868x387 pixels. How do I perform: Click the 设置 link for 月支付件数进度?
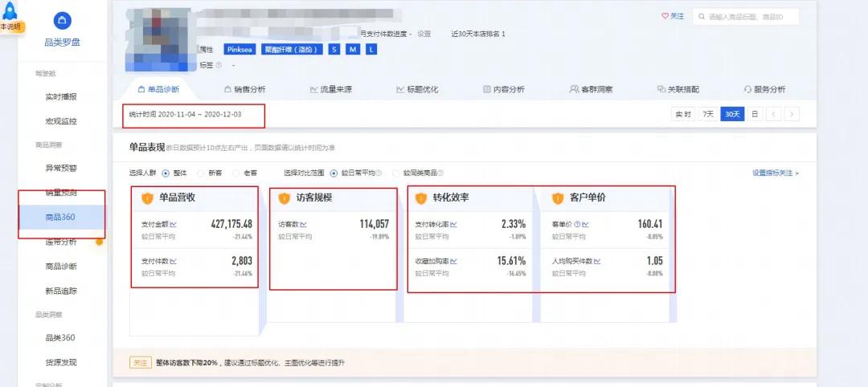pyautogui.click(x=424, y=34)
